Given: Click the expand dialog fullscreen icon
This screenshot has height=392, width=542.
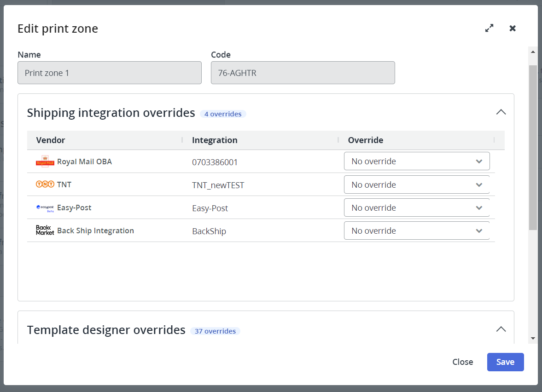Looking at the screenshot, I should click(489, 29).
